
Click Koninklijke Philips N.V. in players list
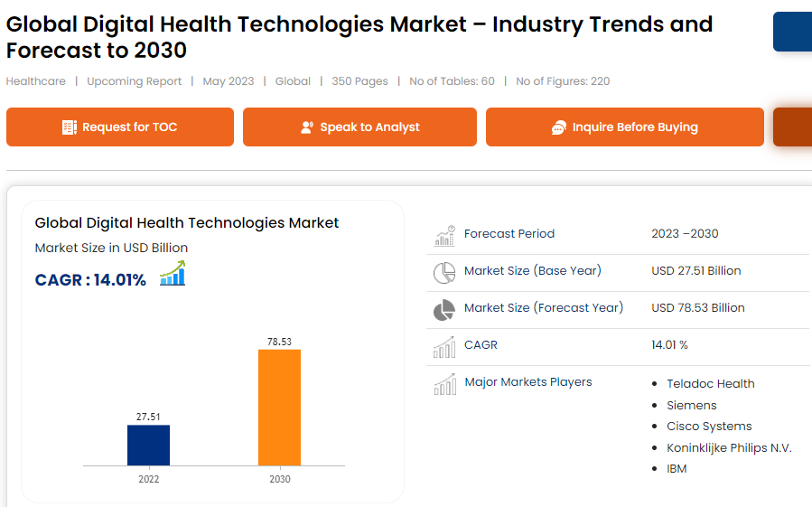729,447
